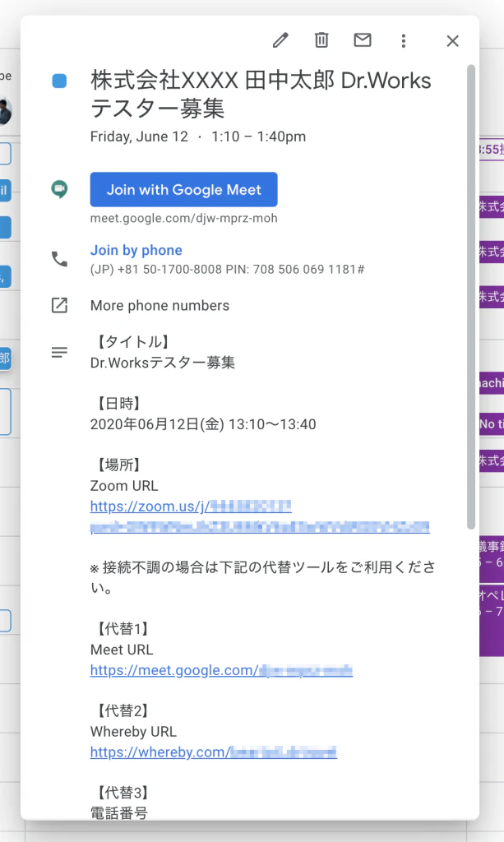504x842 pixels.
Task: Click meet.google.com/djw-mprz-moh text
Action: click(183, 218)
